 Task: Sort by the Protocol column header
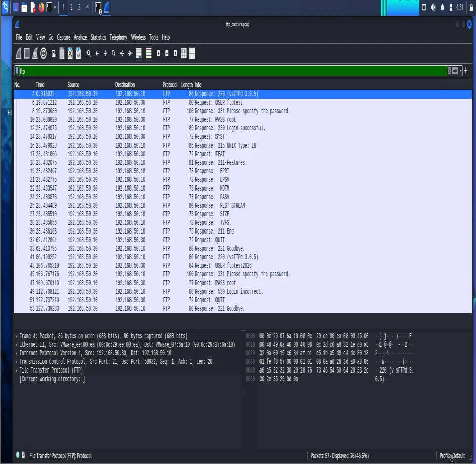coord(169,85)
